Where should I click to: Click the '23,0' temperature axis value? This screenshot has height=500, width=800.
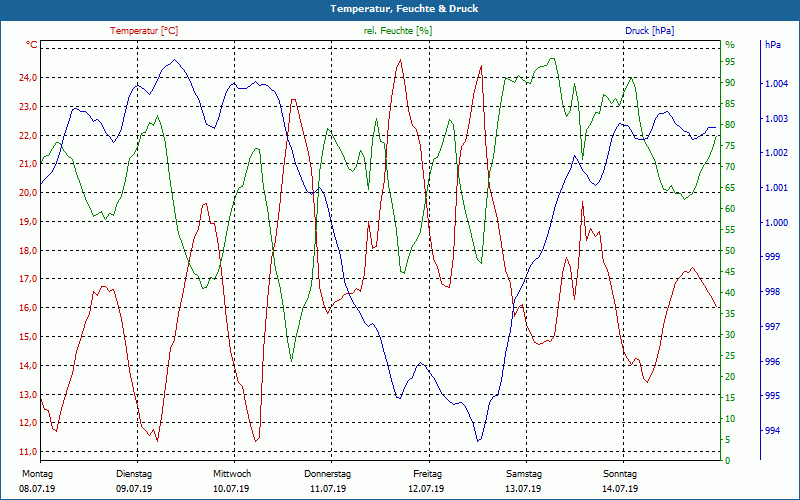(x=29, y=107)
